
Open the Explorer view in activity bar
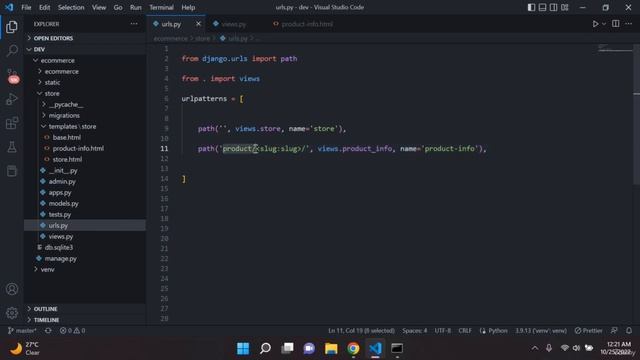12,27
